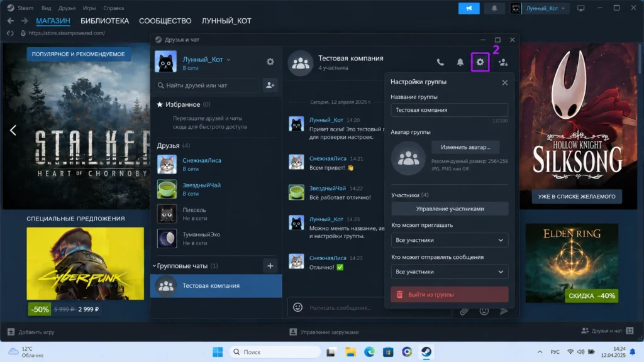Go back with Steam navigation arrow
The width and height of the screenshot is (644, 362).
[x=10, y=21]
